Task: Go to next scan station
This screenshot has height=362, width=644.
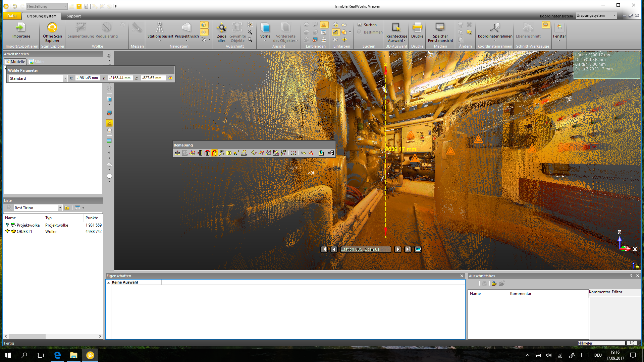Action: point(397,249)
